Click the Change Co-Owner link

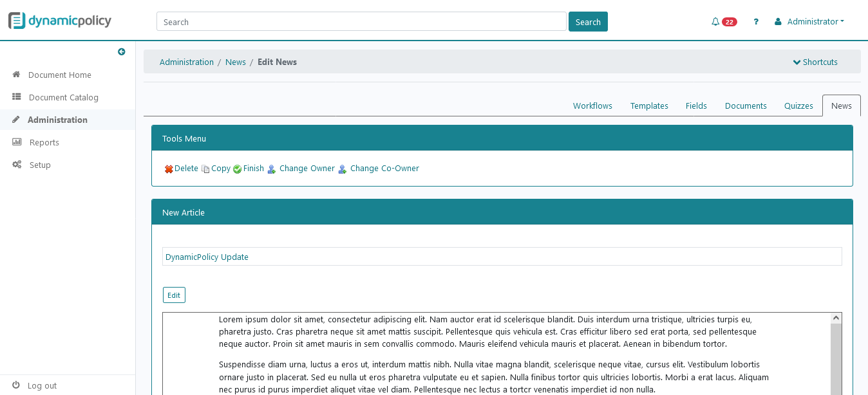pyautogui.click(x=384, y=169)
